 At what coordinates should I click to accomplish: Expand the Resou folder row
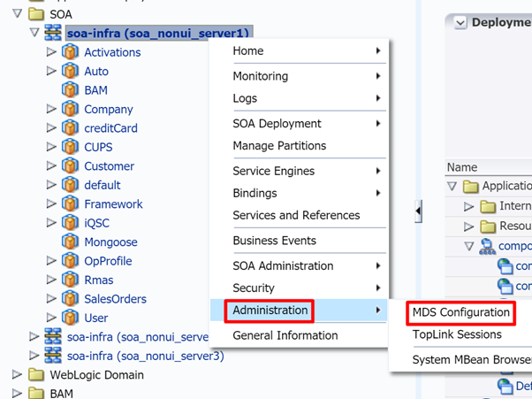468,226
